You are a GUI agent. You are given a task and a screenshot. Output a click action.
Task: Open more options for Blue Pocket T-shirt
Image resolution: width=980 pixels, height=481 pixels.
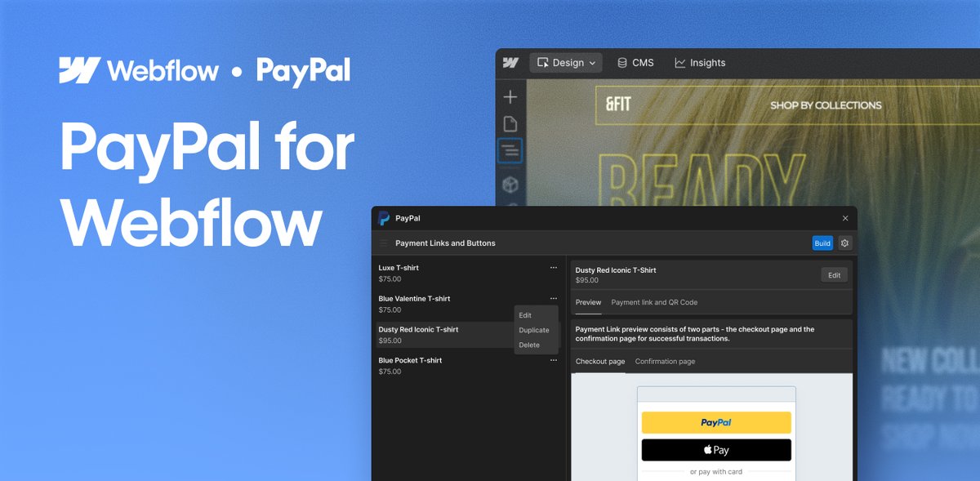(554, 360)
